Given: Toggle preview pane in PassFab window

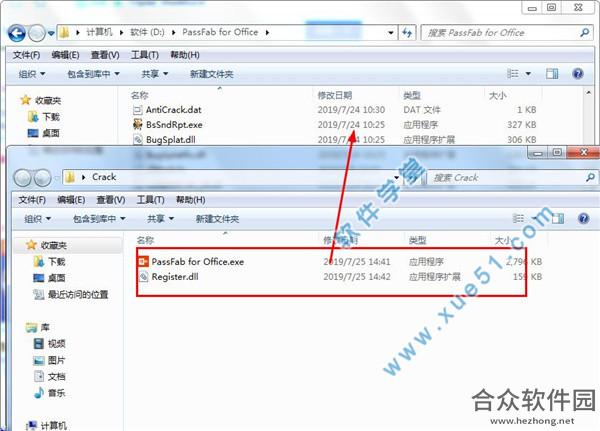Looking at the screenshot, I should [x=552, y=73].
